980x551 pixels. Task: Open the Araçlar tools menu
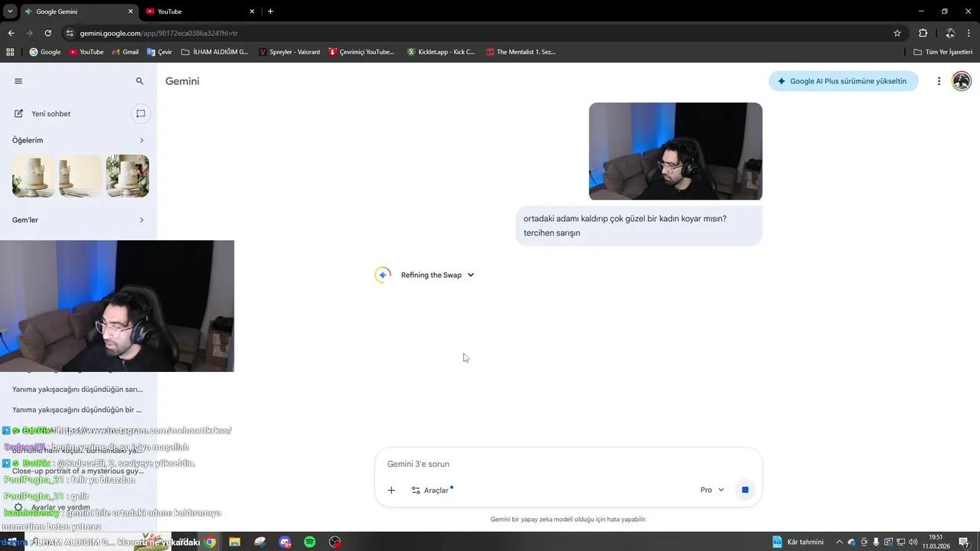tap(432, 490)
